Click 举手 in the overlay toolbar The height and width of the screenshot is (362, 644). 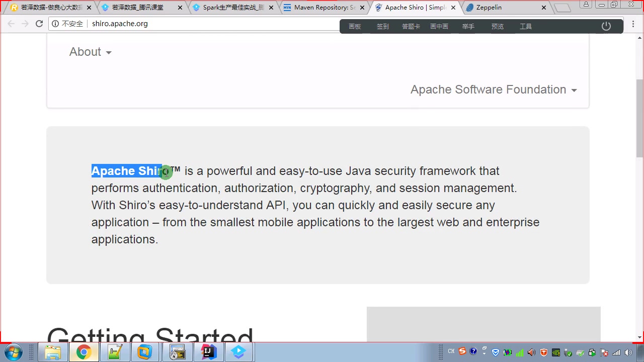(468, 27)
